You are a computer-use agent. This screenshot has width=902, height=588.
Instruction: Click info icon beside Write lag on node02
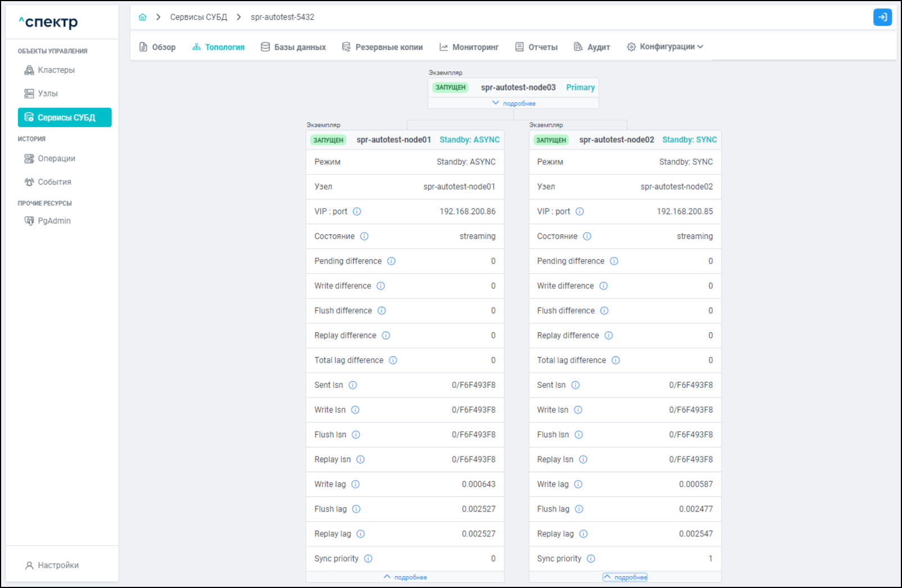point(578,485)
